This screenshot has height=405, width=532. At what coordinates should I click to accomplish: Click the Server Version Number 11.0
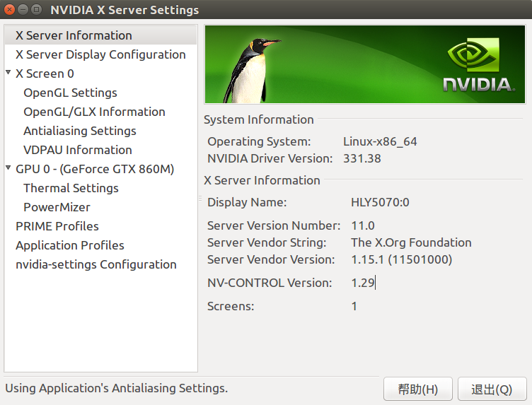363,225
